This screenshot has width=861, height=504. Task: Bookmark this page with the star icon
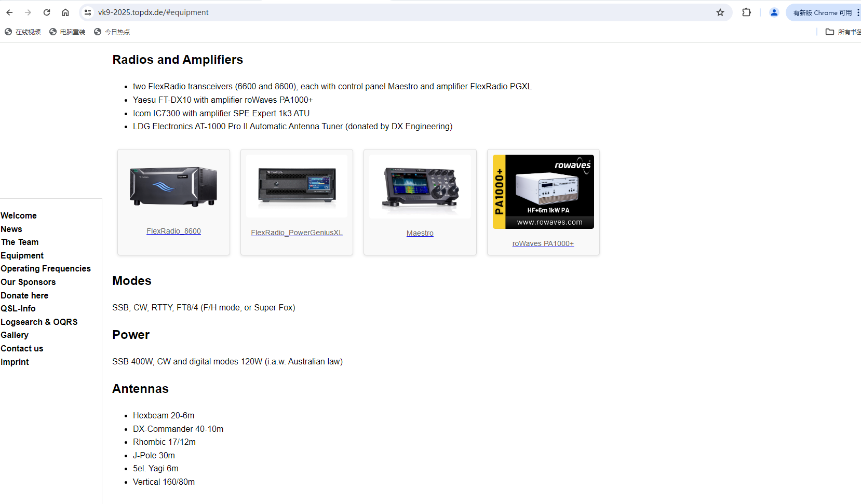pos(720,12)
